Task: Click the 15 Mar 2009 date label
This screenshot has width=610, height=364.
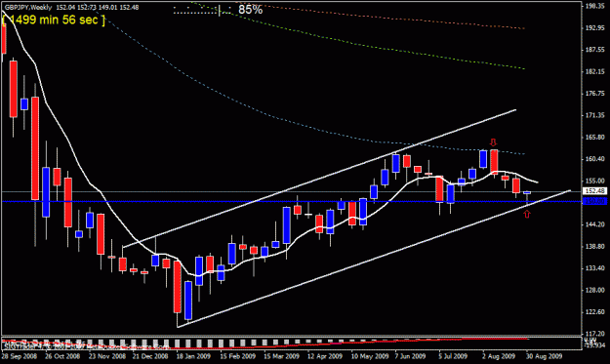Action: pyautogui.click(x=281, y=356)
